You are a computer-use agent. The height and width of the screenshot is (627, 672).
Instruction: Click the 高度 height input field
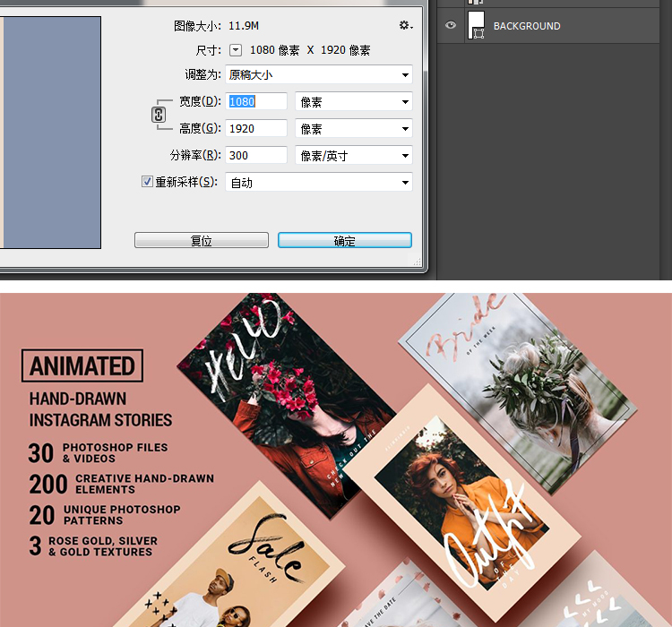coord(256,129)
